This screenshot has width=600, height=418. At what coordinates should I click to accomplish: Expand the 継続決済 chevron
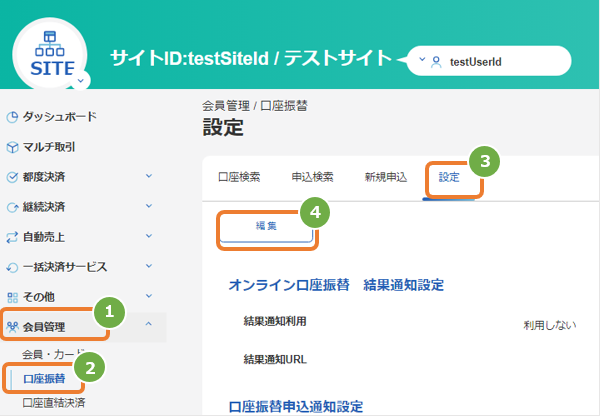click(149, 206)
